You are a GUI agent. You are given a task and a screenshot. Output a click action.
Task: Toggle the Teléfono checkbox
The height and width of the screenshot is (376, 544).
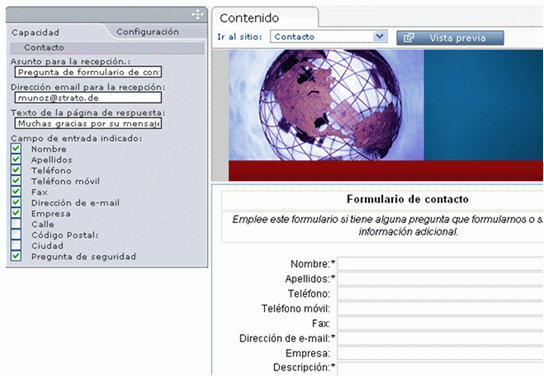(x=16, y=170)
